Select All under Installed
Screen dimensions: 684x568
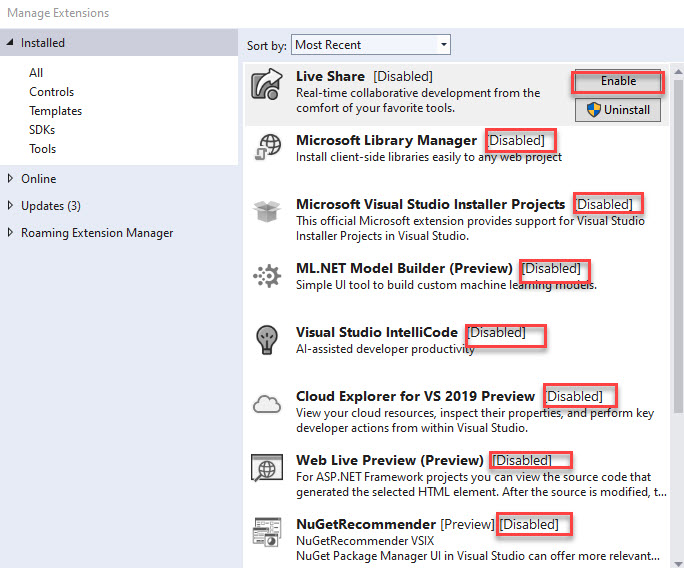click(x=36, y=72)
